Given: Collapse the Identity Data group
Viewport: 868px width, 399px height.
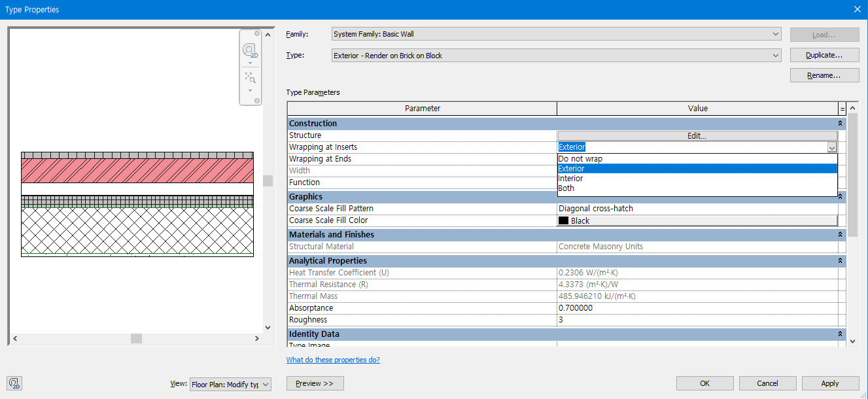Looking at the screenshot, I should pyautogui.click(x=840, y=334).
